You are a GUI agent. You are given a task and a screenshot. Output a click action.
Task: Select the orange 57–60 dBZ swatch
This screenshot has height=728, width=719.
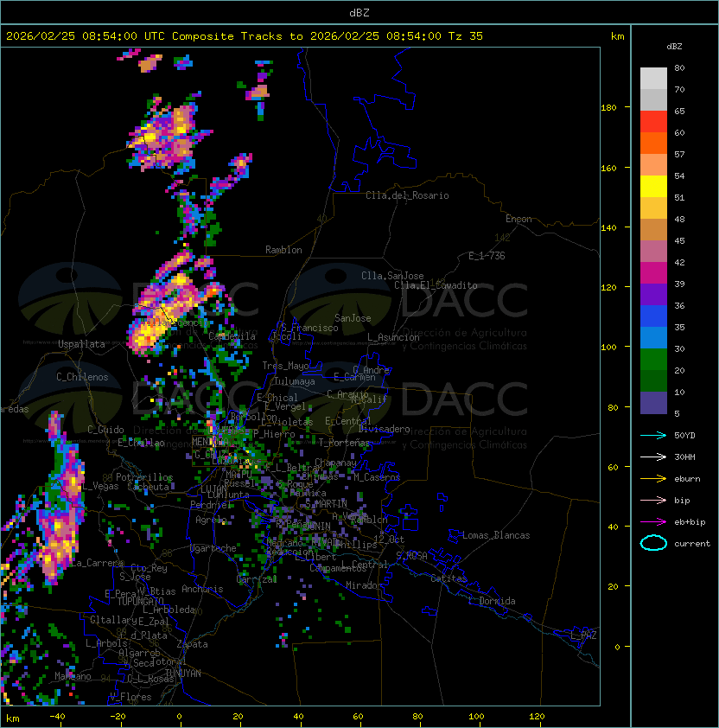[653, 143]
